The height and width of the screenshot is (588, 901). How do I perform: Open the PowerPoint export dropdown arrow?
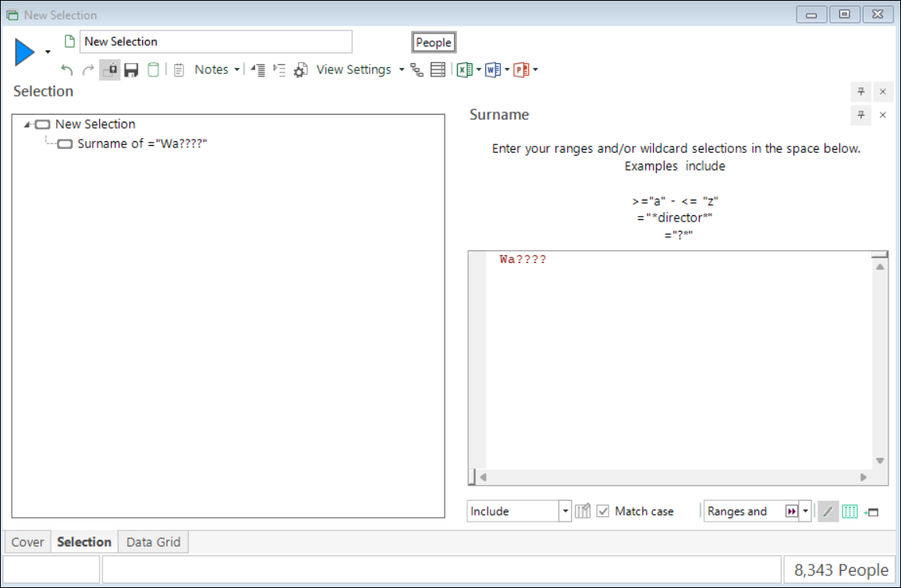536,70
